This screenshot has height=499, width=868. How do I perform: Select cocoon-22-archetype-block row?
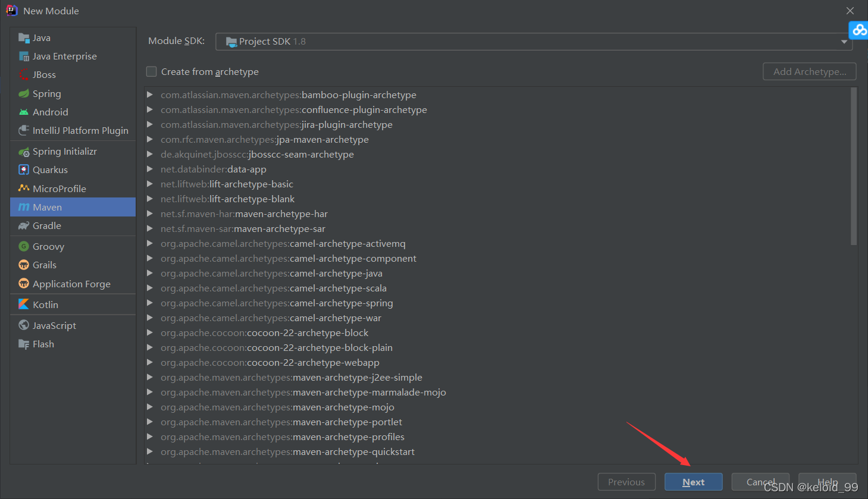pyautogui.click(x=497, y=333)
